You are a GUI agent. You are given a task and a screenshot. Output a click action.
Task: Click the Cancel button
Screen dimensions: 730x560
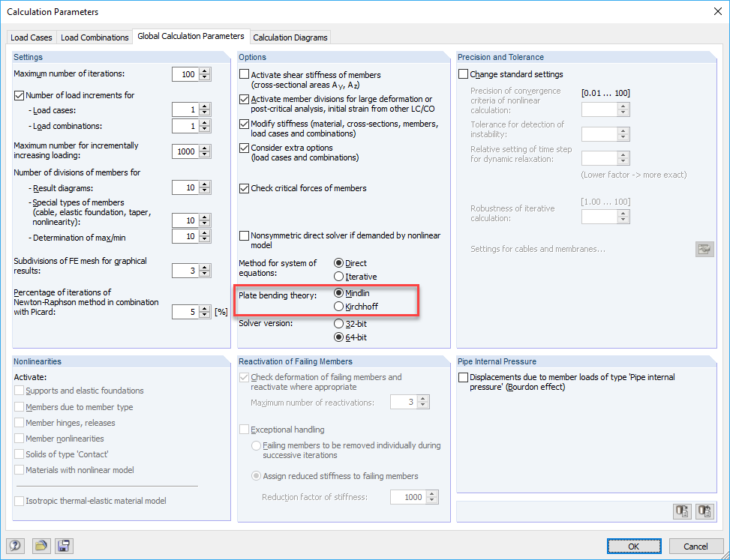pos(695,546)
